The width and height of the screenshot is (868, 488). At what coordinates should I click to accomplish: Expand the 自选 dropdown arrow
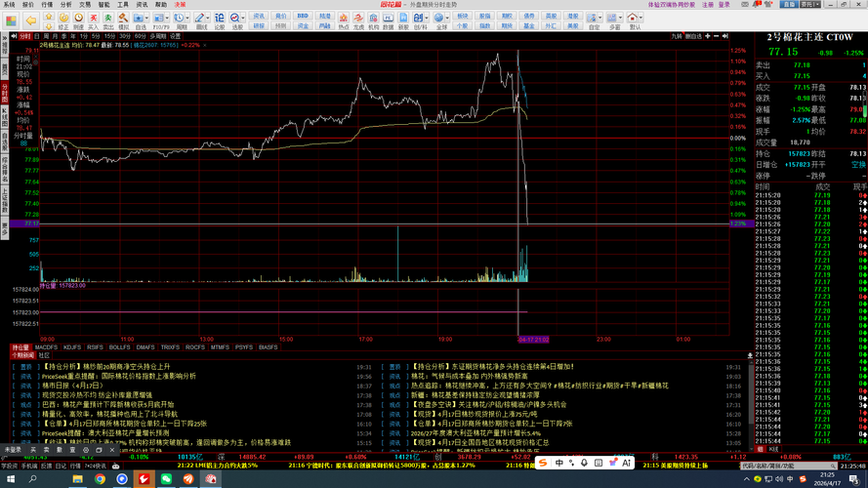tap(146, 18)
